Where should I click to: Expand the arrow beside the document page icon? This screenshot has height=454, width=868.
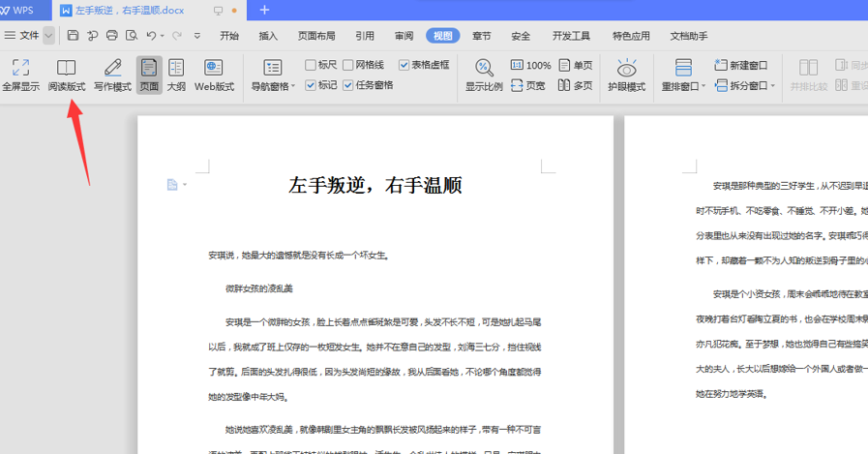[185, 184]
